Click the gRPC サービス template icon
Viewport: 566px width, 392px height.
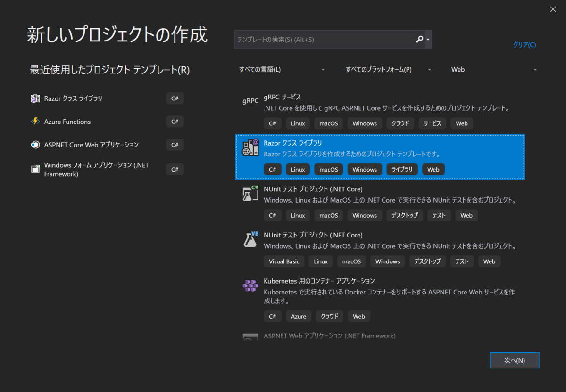tap(250, 100)
